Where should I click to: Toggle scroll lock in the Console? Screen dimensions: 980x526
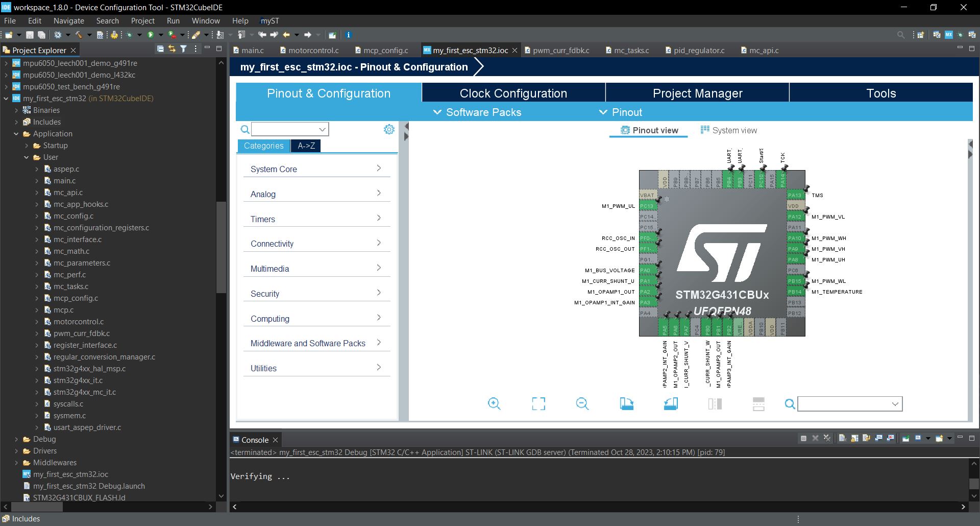[x=854, y=439]
